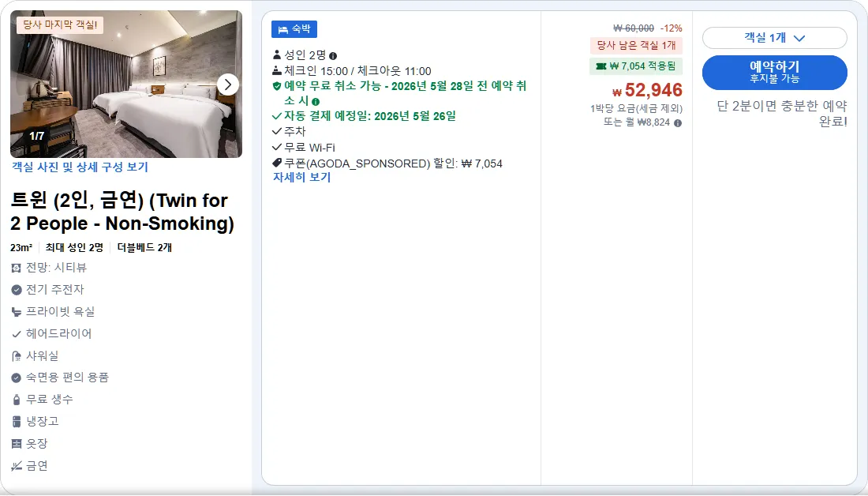Click the non-smoking icon beside 금연
The image size is (868, 496).
(x=16, y=466)
